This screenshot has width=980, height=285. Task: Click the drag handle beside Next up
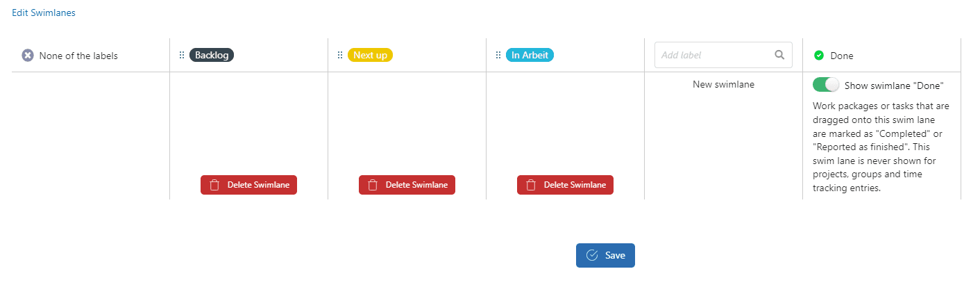[x=340, y=55]
